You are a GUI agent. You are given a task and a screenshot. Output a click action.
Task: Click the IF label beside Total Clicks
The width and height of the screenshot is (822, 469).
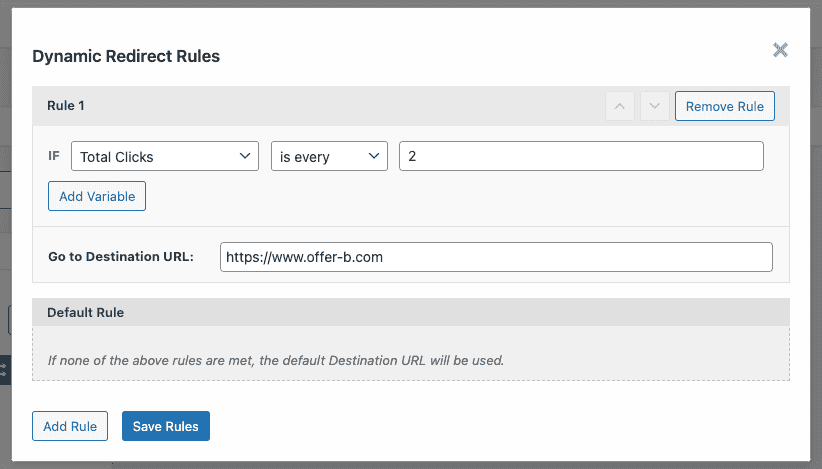[x=54, y=156]
